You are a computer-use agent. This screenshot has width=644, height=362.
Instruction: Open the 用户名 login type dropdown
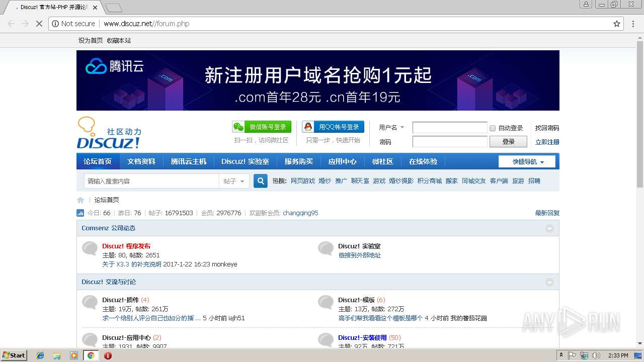pyautogui.click(x=391, y=128)
